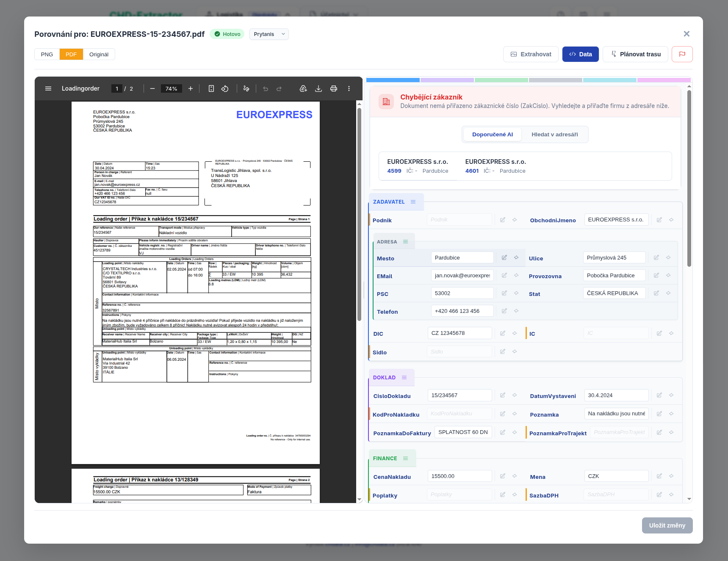Download the Loadingorder PDF
Screen dimensions: 728x561
[x=318, y=88]
